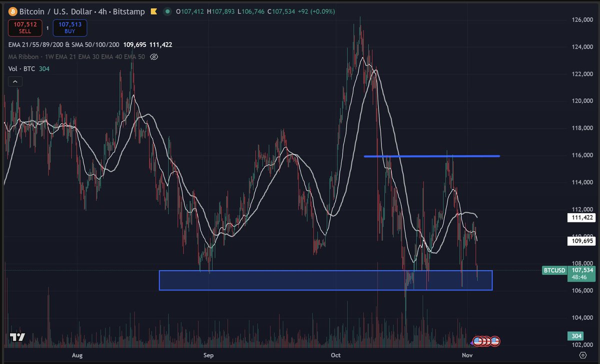This screenshot has height=364, width=600.
Task: Click the Aug label on the time axis
Action: 77,355
